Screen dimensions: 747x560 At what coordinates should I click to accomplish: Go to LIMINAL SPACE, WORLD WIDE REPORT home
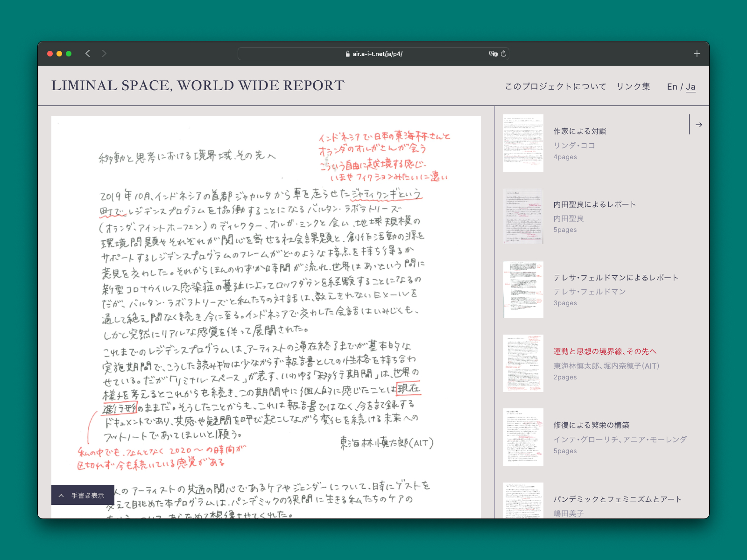(197, 86)
